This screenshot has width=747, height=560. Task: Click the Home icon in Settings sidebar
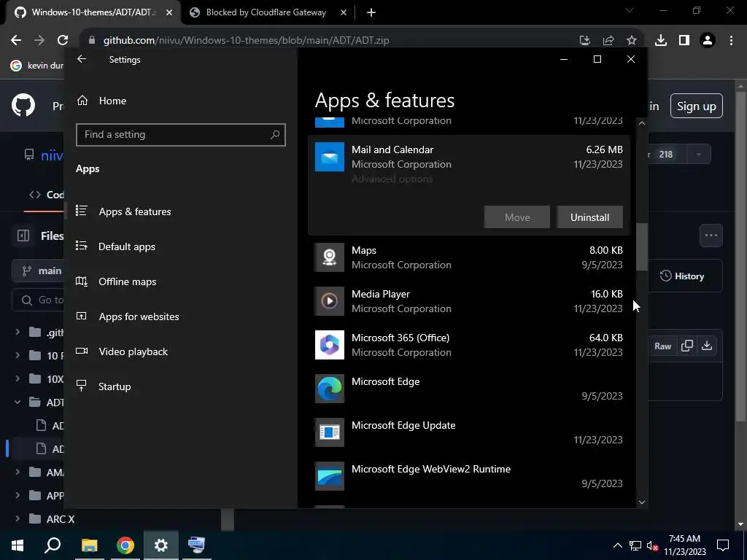(82, 101)
